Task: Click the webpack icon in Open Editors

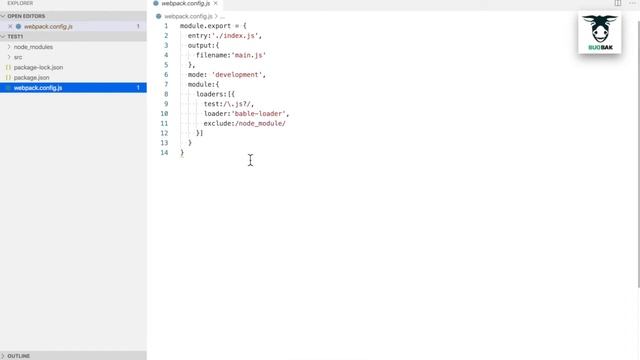Action: [x=18, y=27]
